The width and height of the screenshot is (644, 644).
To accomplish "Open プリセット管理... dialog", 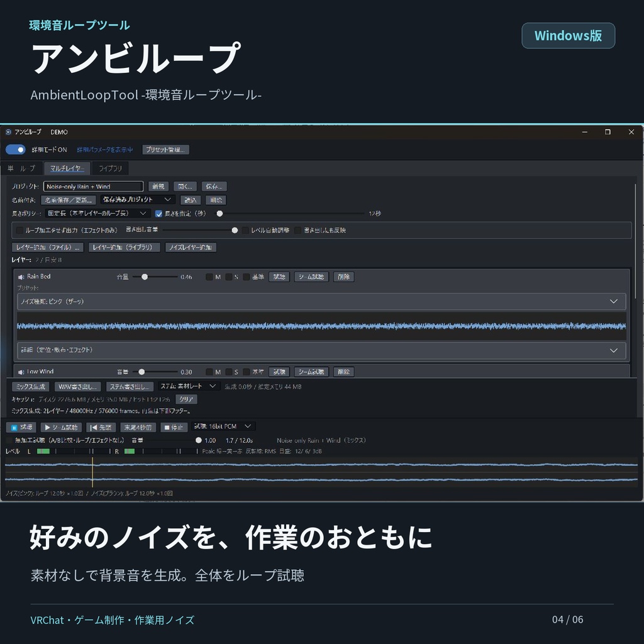I will (165, 150).
